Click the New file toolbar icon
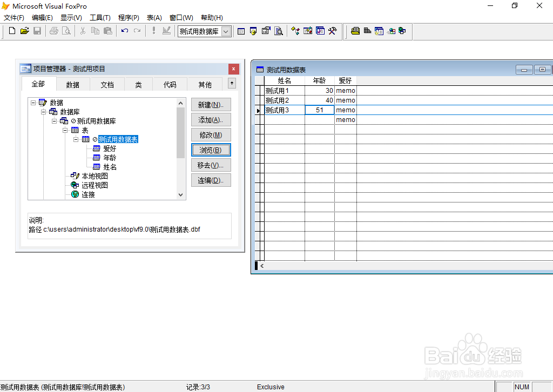The height and width of the screenshot is (392, 553). [x=12, y=31]
